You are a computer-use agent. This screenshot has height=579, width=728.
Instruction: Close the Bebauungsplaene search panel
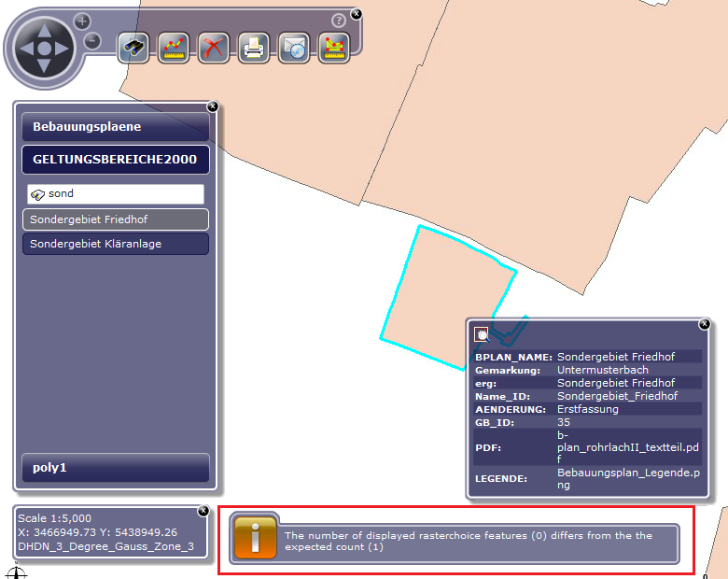212,106
